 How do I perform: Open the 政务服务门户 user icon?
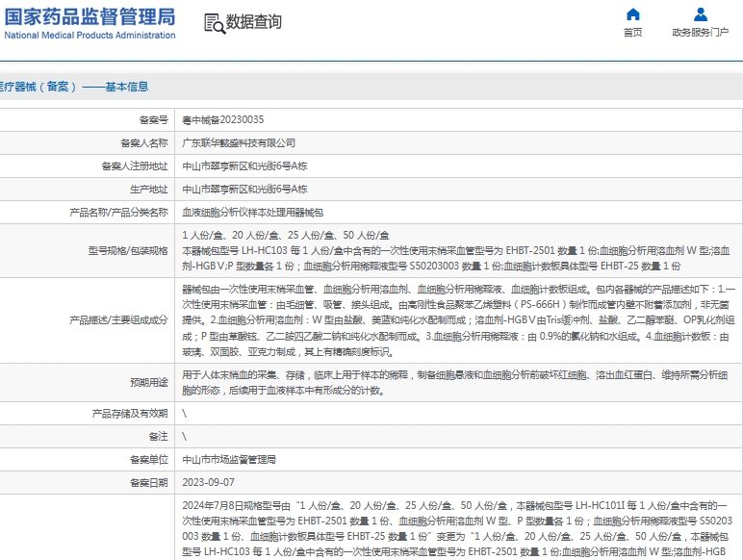701,14
